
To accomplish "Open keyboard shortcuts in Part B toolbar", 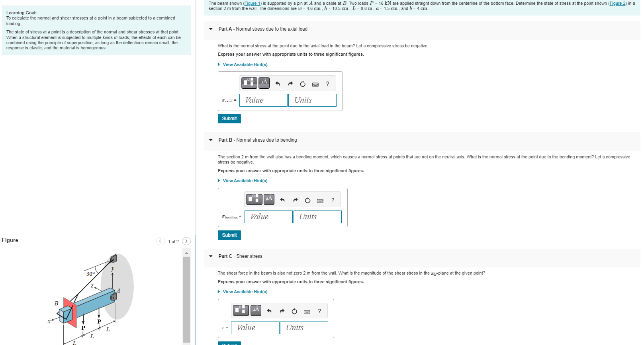I will pyautogui.click(x=320, y=201).
